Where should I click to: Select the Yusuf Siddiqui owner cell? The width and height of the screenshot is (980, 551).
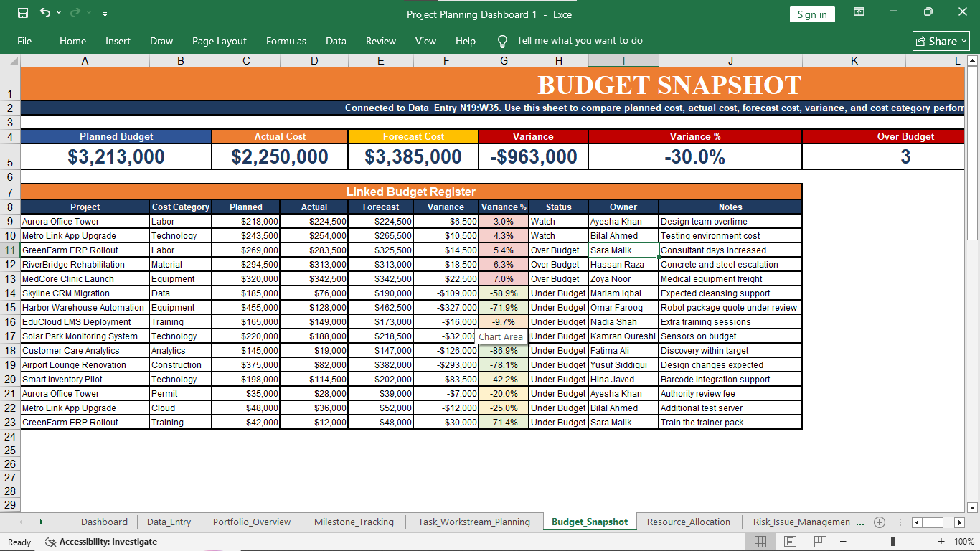pos(623,365)
